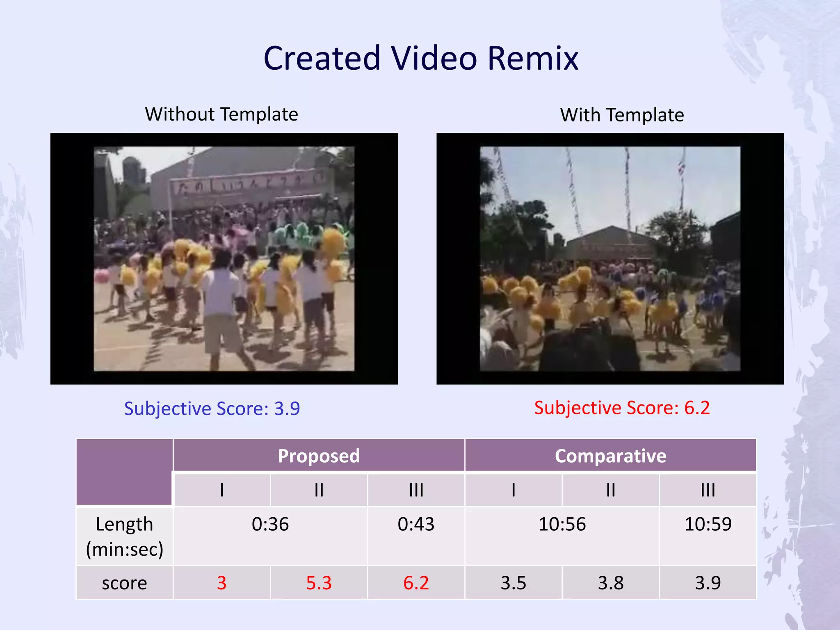Click the Created Video Remix title
840x630 pixels.
421,58
